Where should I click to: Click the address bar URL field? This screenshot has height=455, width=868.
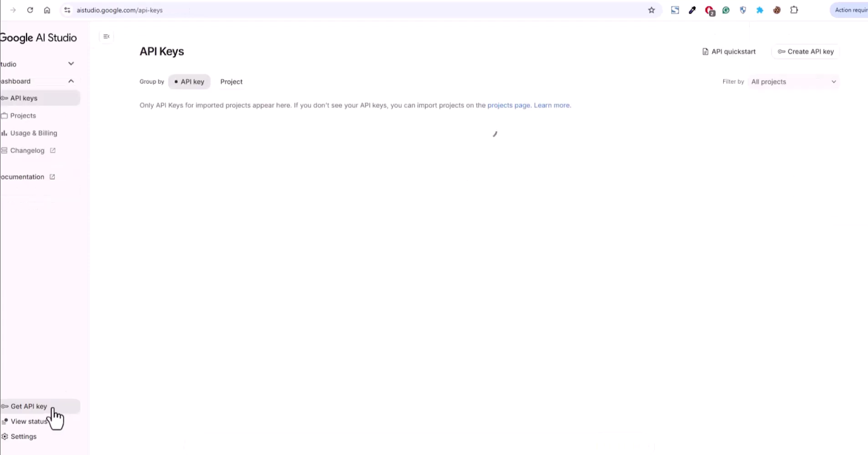coord(358,10)
